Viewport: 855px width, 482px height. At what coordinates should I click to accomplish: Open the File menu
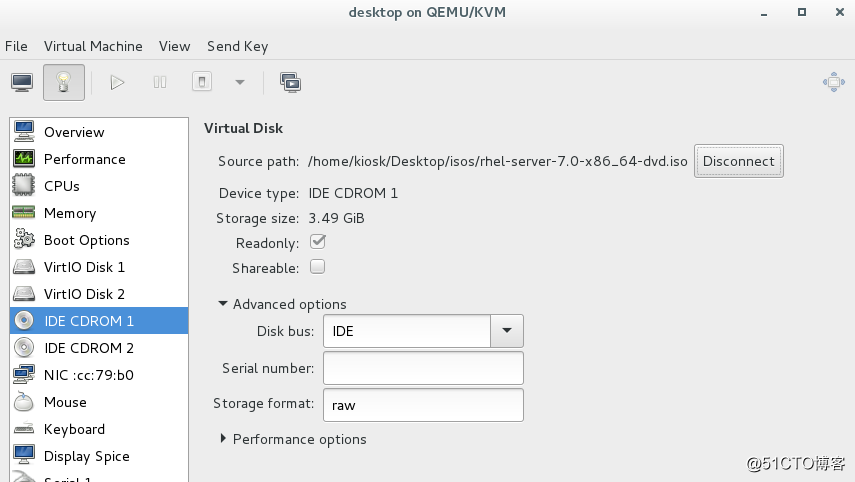tap(16, 46)
